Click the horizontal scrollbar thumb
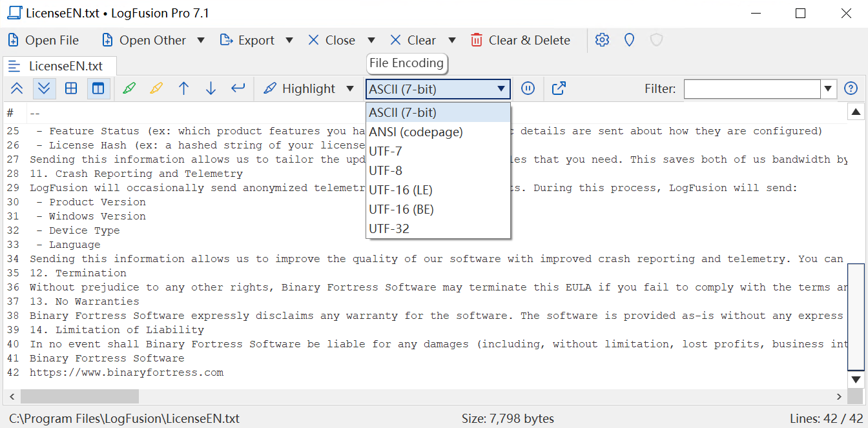 79,396
